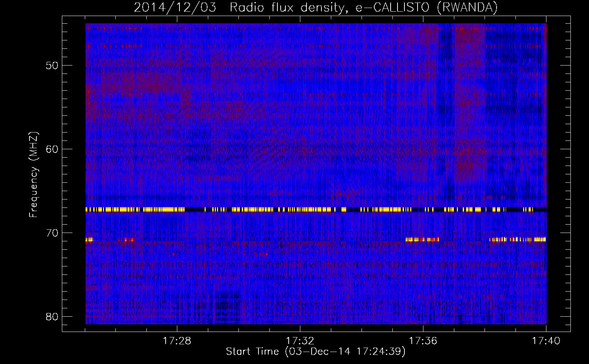Click the 60 MHz frequency tick label
Screen dimensions: 589x364
pos(52,149)
